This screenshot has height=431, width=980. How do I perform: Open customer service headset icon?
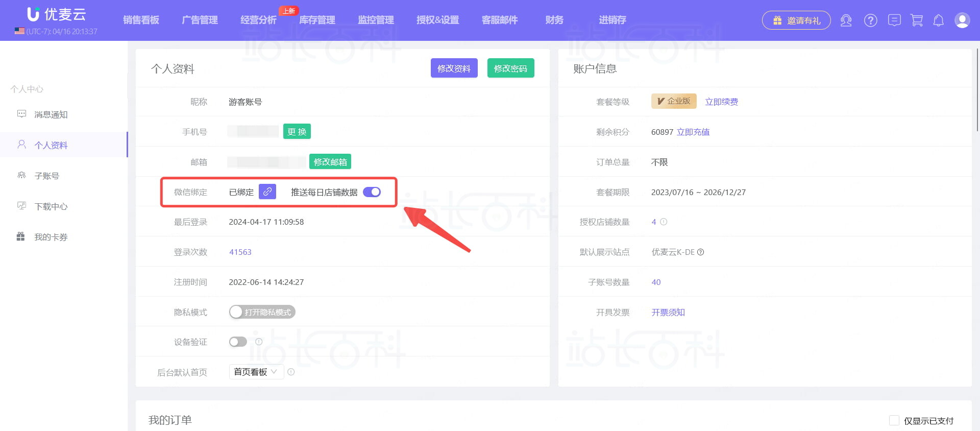(x=846, y=20)
